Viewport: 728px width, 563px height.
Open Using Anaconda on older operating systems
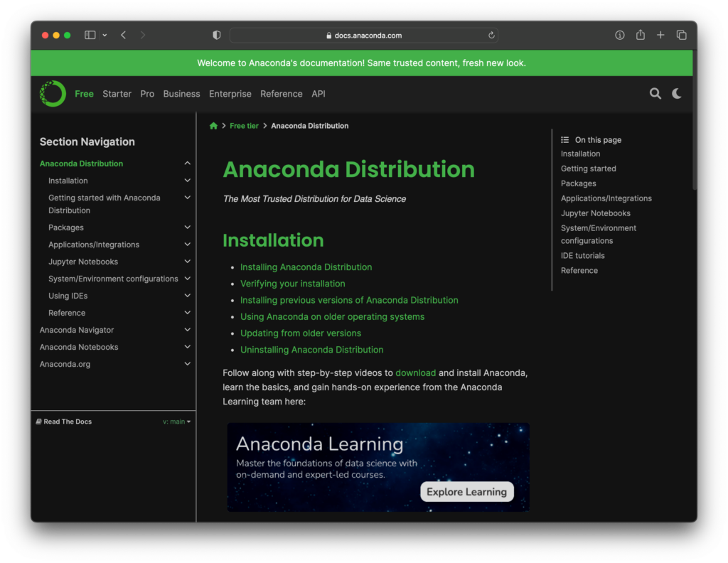click(333, 316)
